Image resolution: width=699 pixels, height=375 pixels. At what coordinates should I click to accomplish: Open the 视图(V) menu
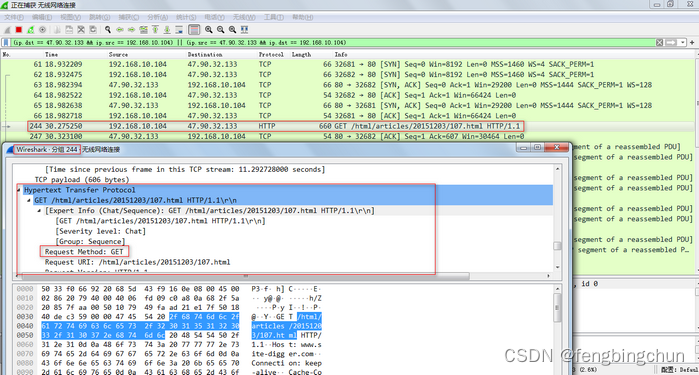[70, 17]
